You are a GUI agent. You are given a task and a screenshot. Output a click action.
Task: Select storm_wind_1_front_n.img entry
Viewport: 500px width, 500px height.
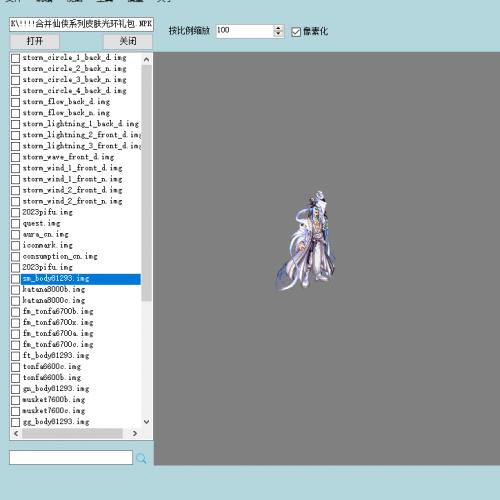pos(72,179)
